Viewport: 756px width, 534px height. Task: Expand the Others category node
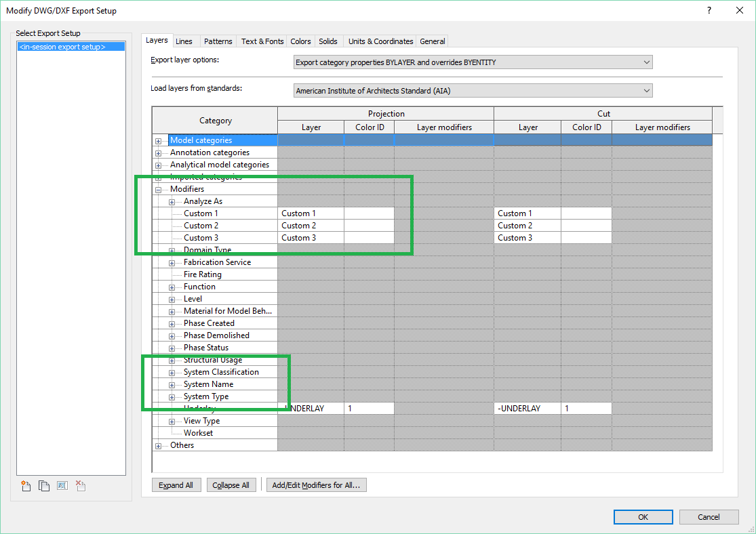coord(158,445)
